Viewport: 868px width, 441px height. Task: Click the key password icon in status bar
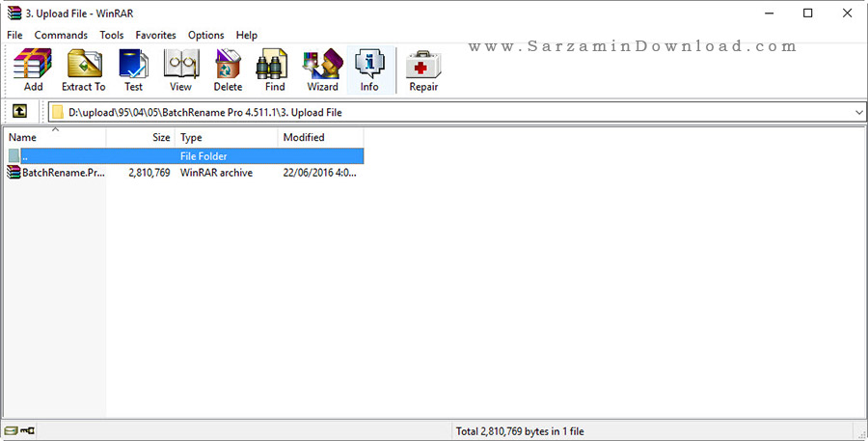pos(27,430)
